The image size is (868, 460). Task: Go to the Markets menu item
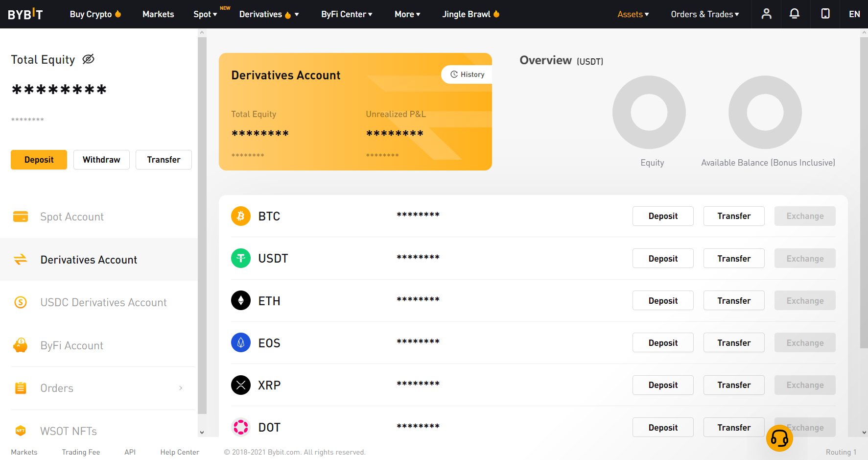point(158,14)
